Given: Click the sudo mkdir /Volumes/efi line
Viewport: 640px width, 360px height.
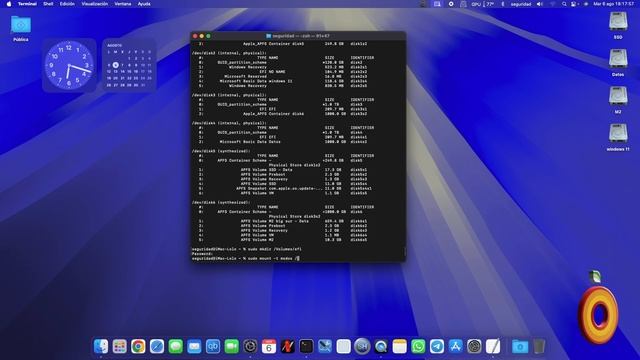Looking at the screenshot, I should coord(247,249).
